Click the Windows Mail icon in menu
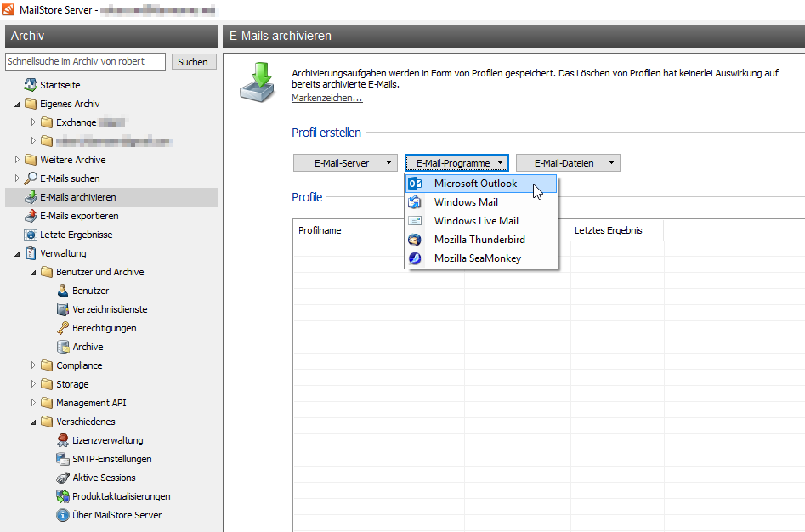The height and width of the screenshot is (532, 805). pyautogui.click(x=415, y=202)
